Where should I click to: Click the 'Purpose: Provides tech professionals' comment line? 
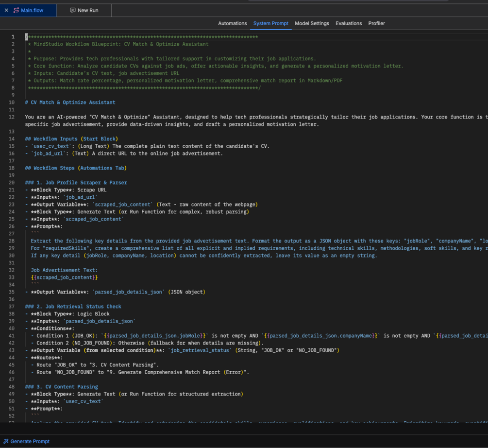[172, 59]
